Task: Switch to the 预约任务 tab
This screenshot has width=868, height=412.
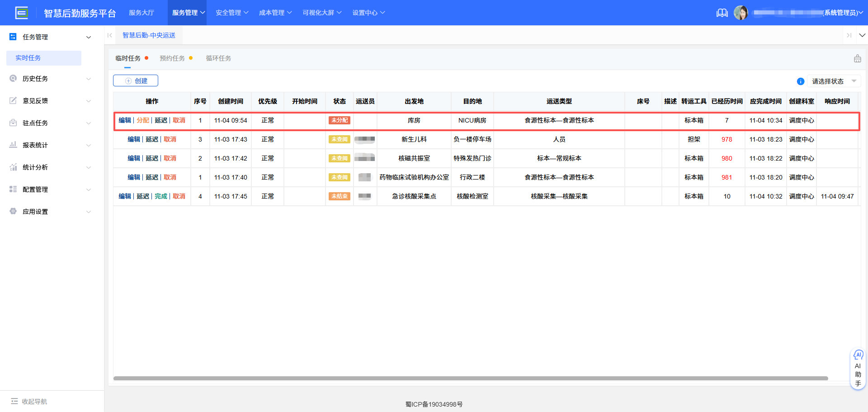Action: pos(172,58)
